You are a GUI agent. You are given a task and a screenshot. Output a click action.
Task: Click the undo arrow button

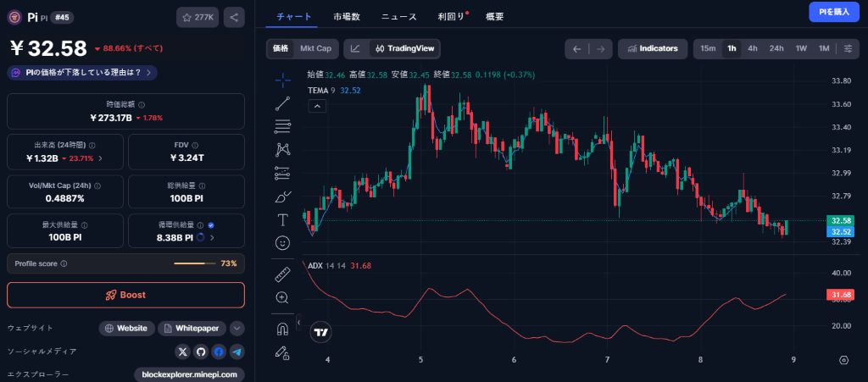tap(576, 48)
